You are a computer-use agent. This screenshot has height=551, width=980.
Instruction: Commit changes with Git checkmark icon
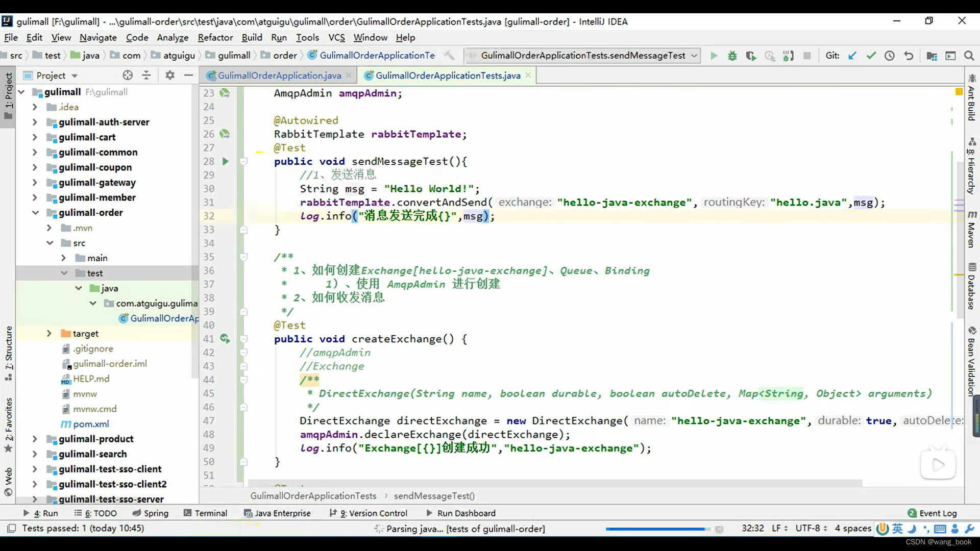pos(871,56)
